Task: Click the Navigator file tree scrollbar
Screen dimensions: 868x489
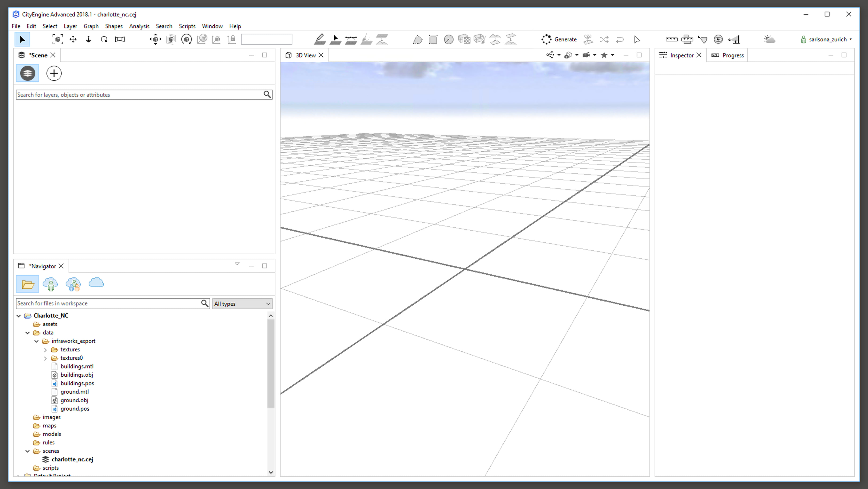Action: pyautogui.click(x=271, y=364)
